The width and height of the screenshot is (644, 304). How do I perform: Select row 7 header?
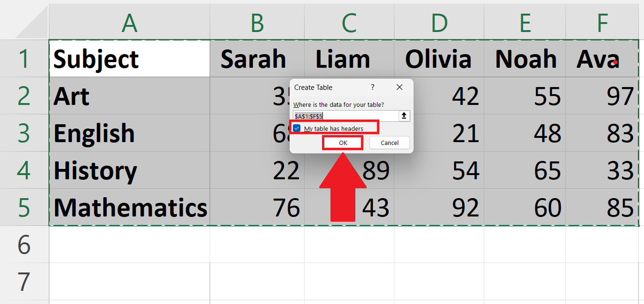click(x=24, y=281)
